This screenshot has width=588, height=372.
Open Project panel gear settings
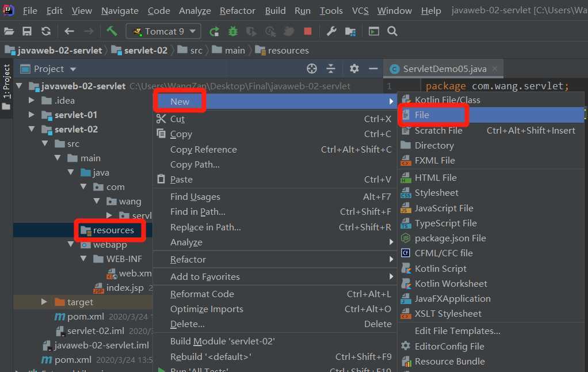(354, 69)
